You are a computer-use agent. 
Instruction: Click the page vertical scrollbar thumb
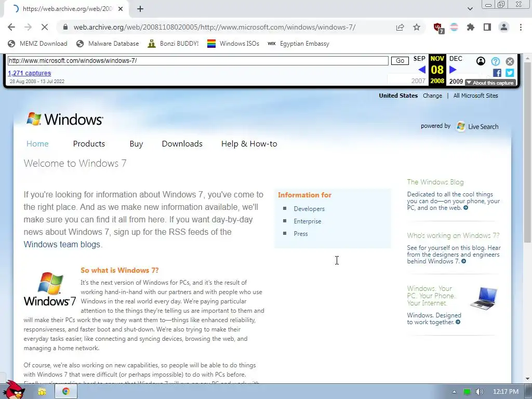pos(527,152)
